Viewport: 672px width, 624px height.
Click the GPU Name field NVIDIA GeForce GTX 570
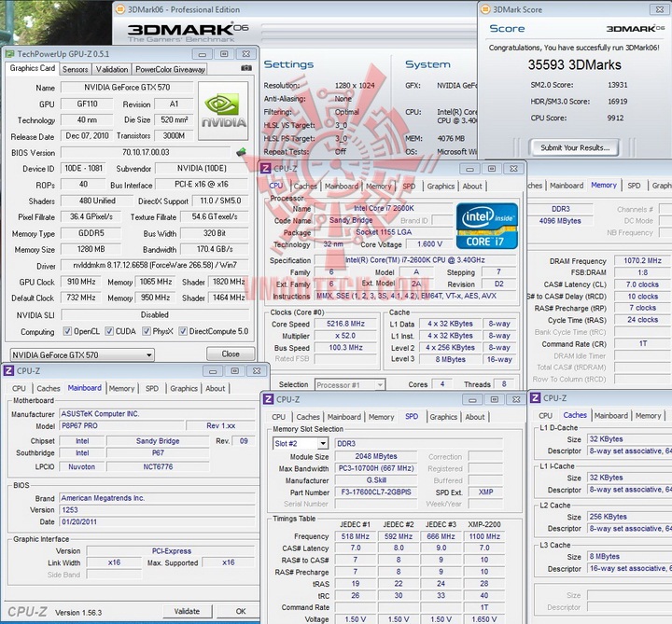[x=127, y=88]
